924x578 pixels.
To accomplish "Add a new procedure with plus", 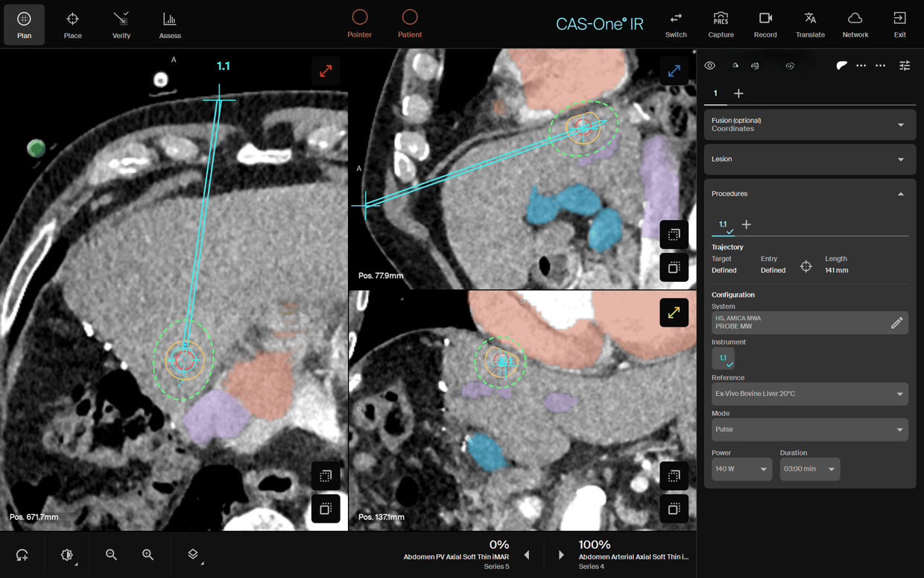I will (x=746, y=224).
